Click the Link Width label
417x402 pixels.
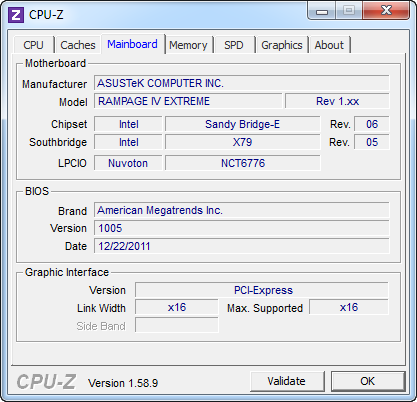pos(101,308)
